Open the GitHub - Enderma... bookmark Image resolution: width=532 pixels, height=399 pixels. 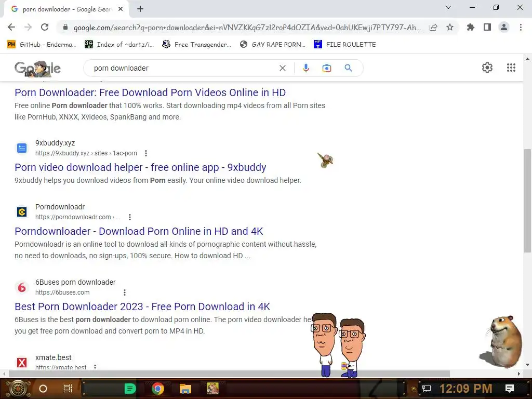point(42,45)
